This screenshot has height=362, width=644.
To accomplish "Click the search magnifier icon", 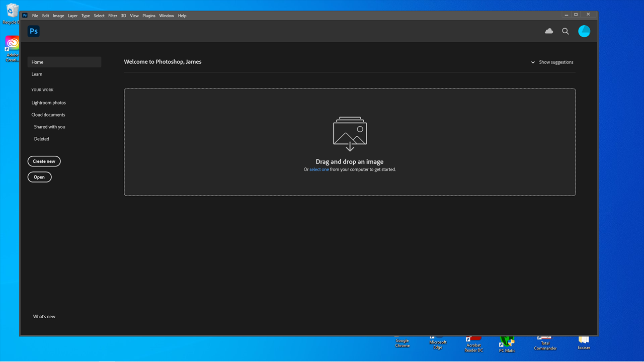I will [x=566, y=31].
